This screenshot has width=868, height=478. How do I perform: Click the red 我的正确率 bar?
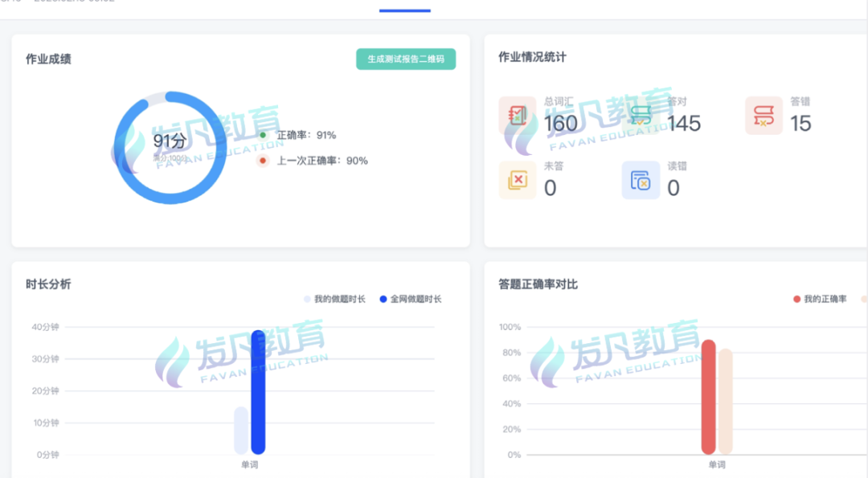709,397
